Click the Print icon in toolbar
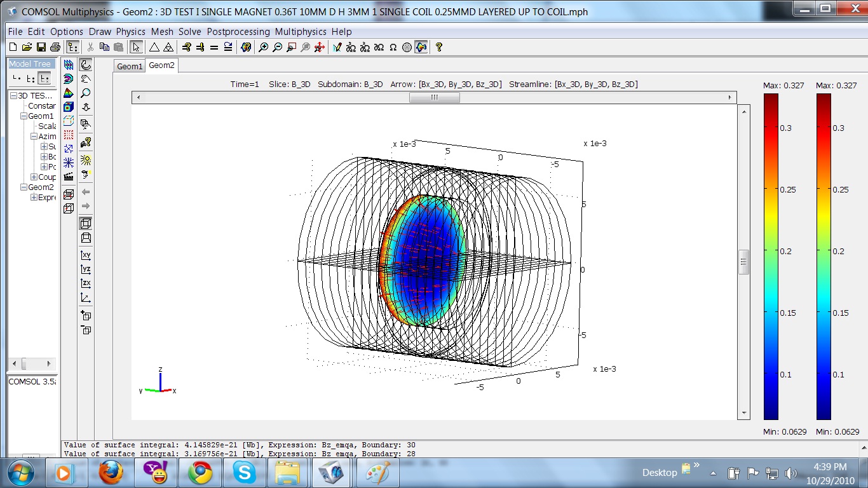 [x=55, y=47]
